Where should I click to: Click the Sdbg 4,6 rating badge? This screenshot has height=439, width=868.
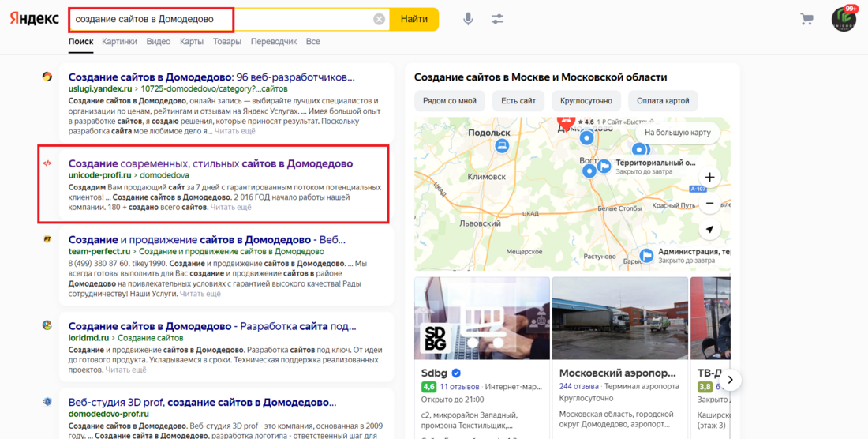tap(428, 386)
